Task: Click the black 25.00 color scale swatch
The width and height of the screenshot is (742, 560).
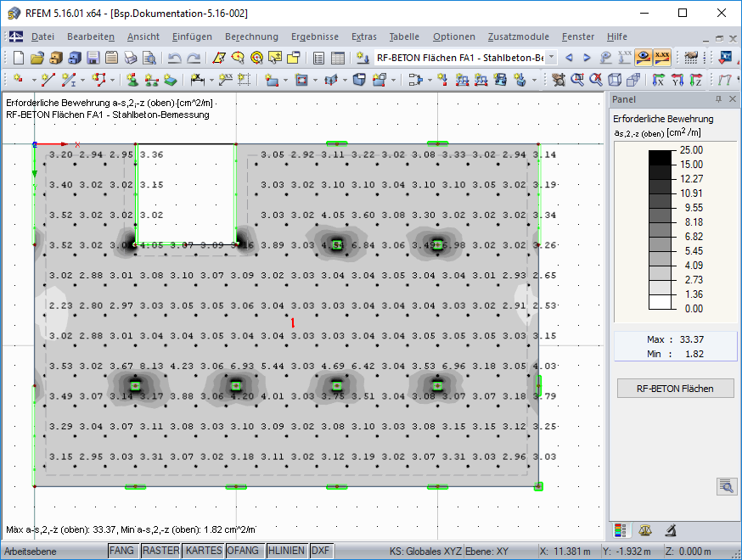Action: tap(660, 158)
